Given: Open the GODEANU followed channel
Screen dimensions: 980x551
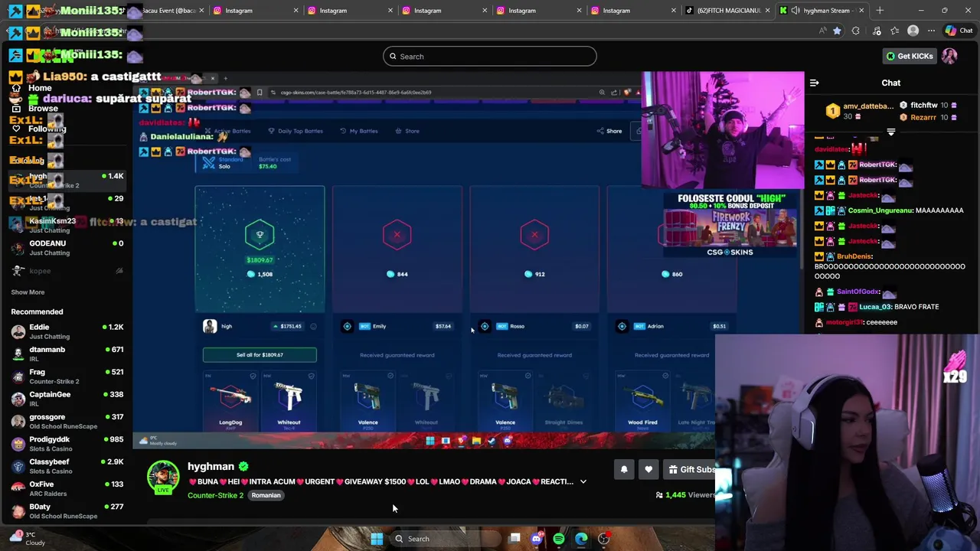Looking at the screenshot, I should [67, 248].
